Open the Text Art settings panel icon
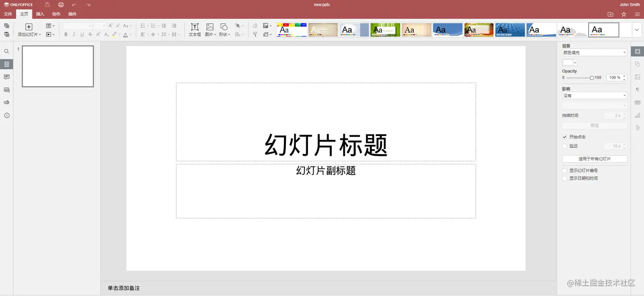 (638, 128)
